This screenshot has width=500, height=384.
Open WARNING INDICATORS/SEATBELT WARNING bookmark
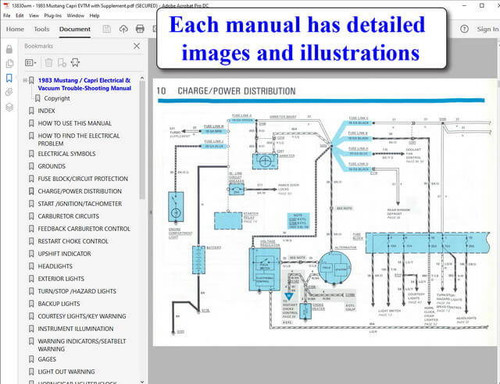pos(82,345)
